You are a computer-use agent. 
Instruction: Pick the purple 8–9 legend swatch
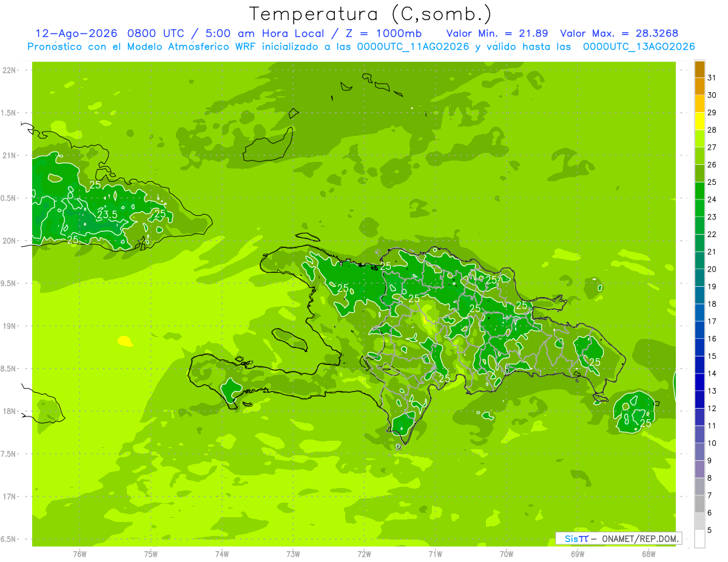pos(699,469)
